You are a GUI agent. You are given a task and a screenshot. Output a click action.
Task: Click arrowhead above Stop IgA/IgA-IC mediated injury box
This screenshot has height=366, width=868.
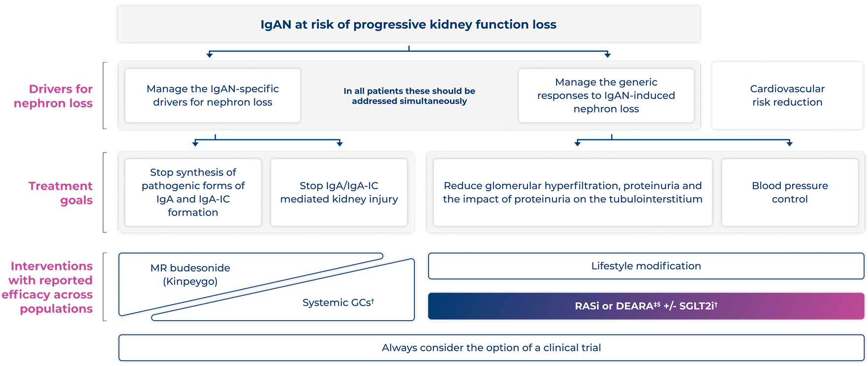(339, 143)
